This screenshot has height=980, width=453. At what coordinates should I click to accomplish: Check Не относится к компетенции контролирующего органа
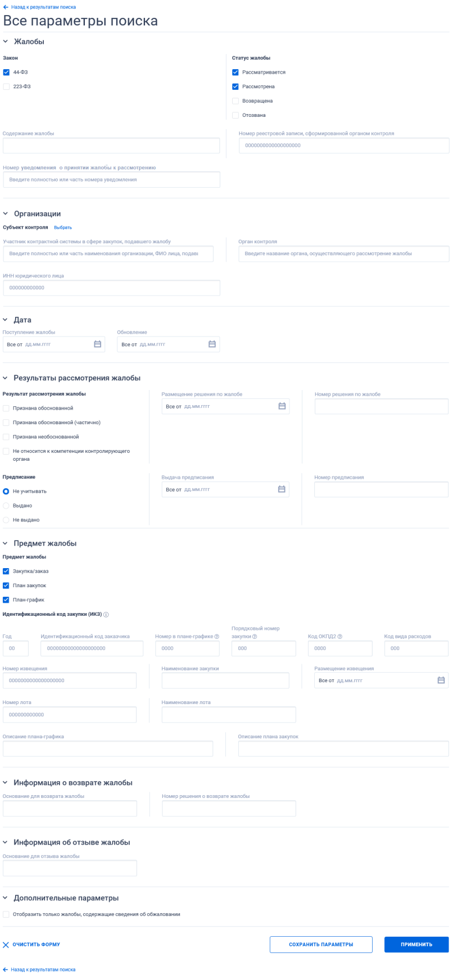(x=6, y=451)
